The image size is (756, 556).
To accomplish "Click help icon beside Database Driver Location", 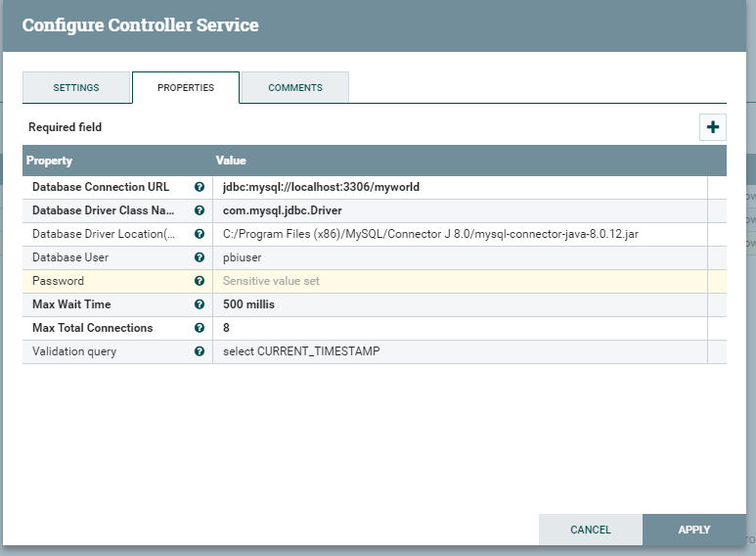I will (200, 234).
